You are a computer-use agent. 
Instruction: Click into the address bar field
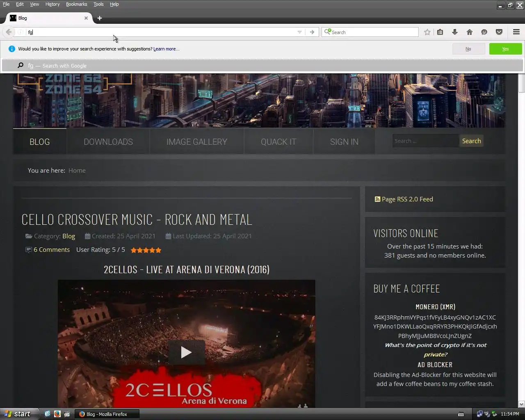click(160, 32)
